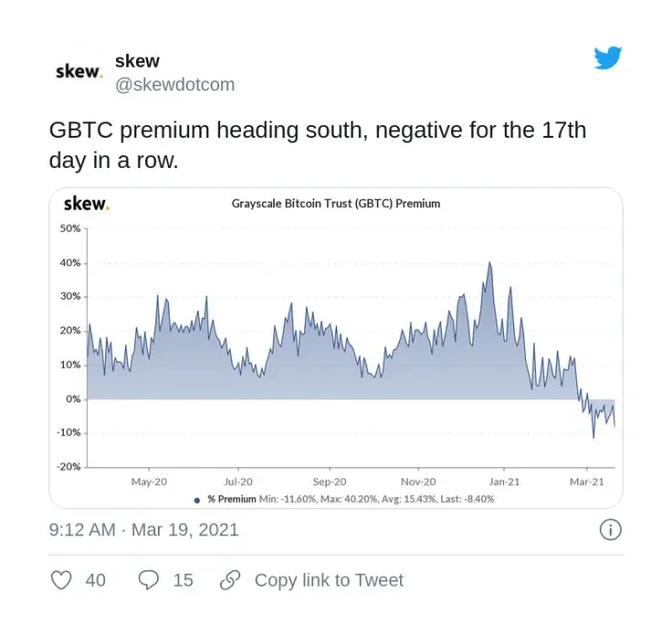Visit the @skewdotcom handle
672x635 pixels.
point(174,84)
